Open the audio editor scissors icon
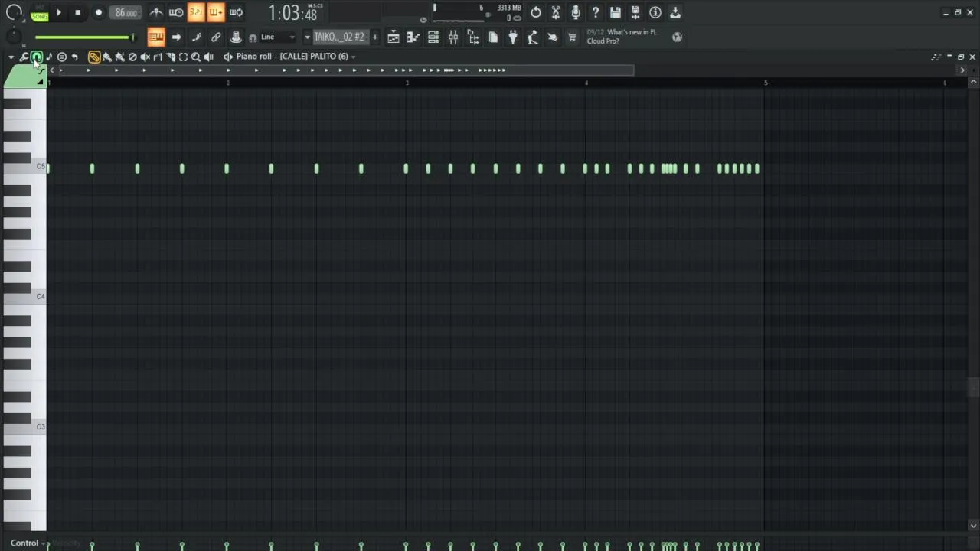The height and width of the screenshot is (551, 980). click(555, 12)
